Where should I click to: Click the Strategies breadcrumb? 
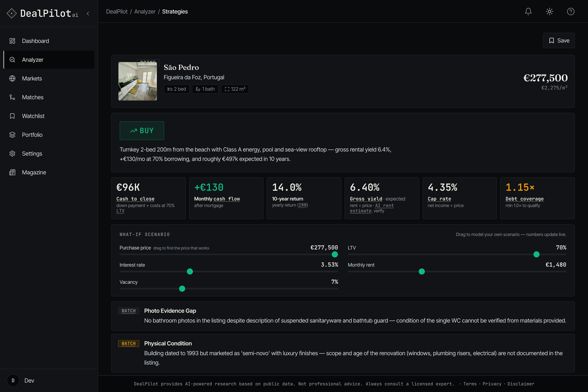175,11
